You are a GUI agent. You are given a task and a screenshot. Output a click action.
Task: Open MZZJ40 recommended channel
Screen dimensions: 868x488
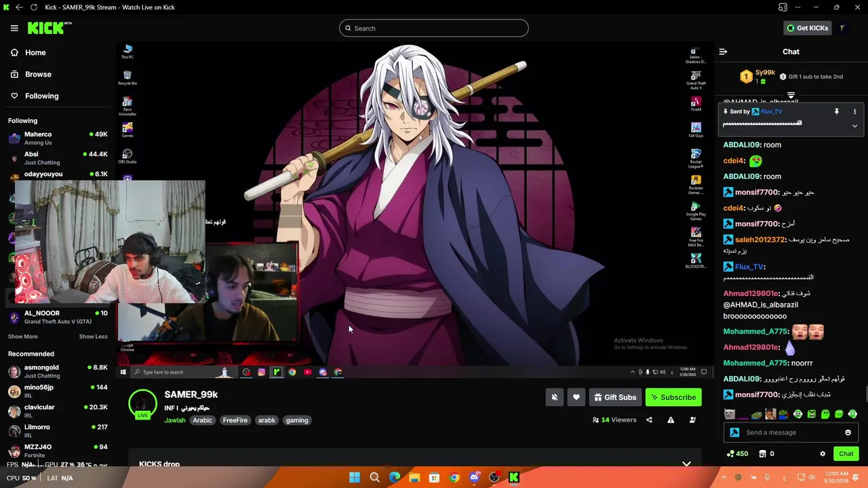[x=58, y=450]
